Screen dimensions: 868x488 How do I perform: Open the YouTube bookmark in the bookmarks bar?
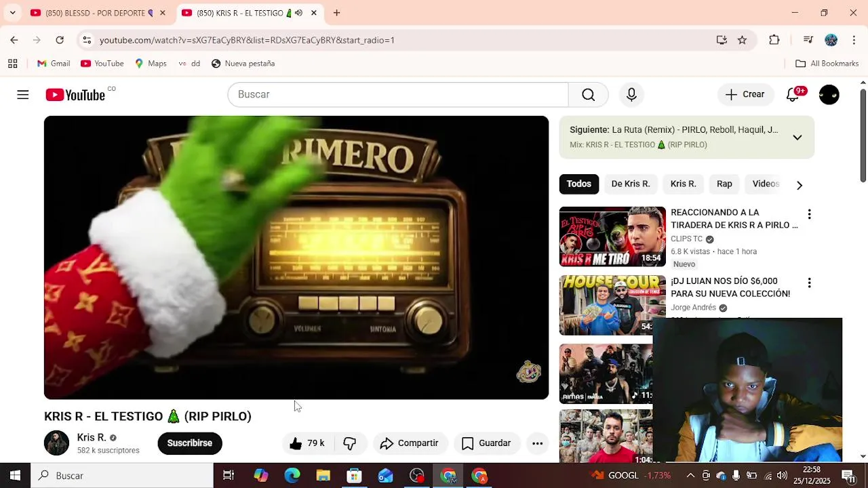pos(102,64)
